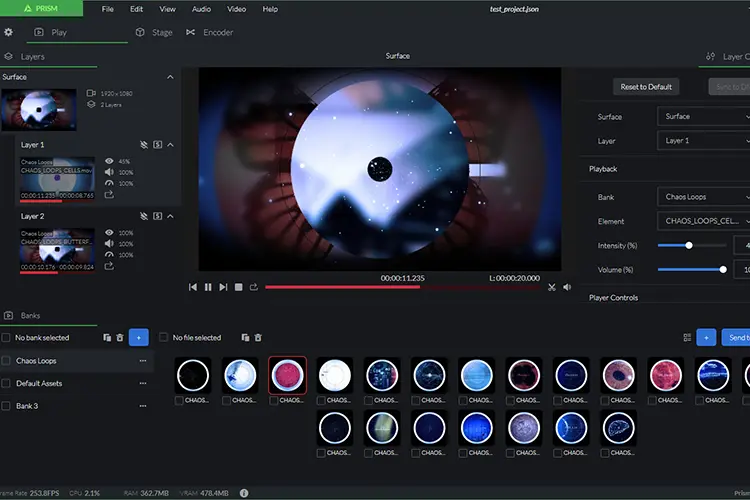Image resolution: width=750 pixels, height=500 pixels.
Task: Open the Layer dropdown showing Layer 1
Action: [704, 141]
